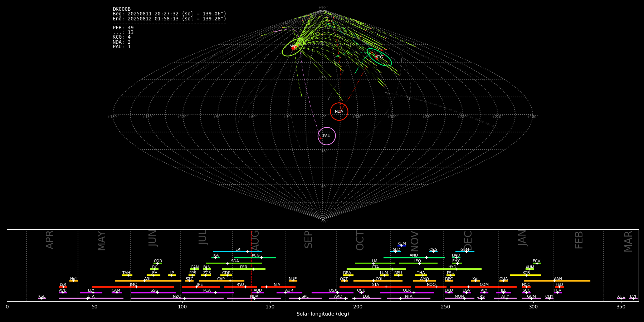
Task: Click the -90° label at map bottom
Action: pos(323,222)
